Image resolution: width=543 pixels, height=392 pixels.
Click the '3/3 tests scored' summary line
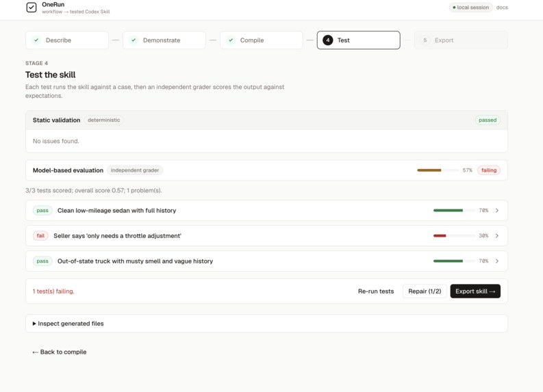click(x=94, y=190)
